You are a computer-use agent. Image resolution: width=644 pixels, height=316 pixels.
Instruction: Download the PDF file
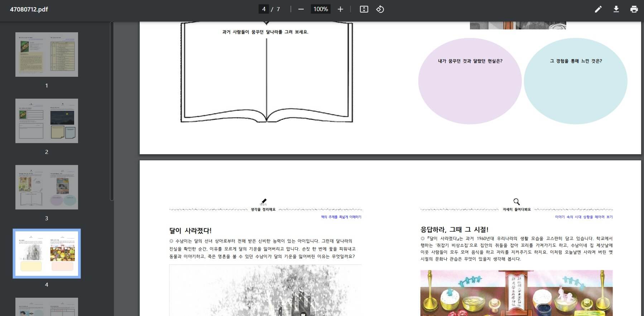pos(616,9)
